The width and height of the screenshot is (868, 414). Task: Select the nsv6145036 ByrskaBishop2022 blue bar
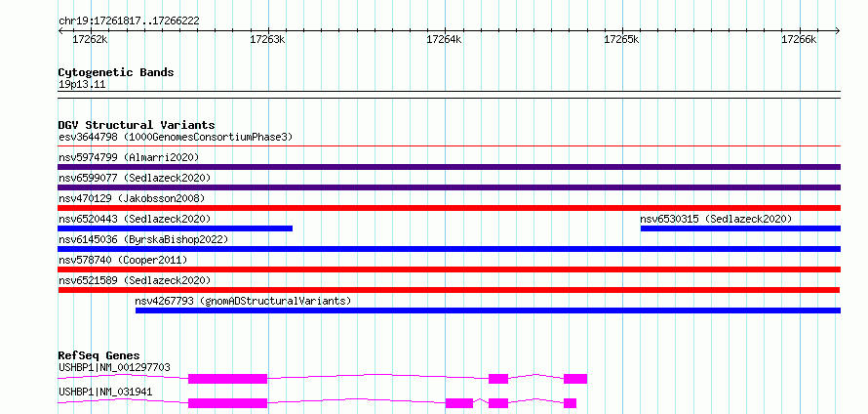point(449,249)
